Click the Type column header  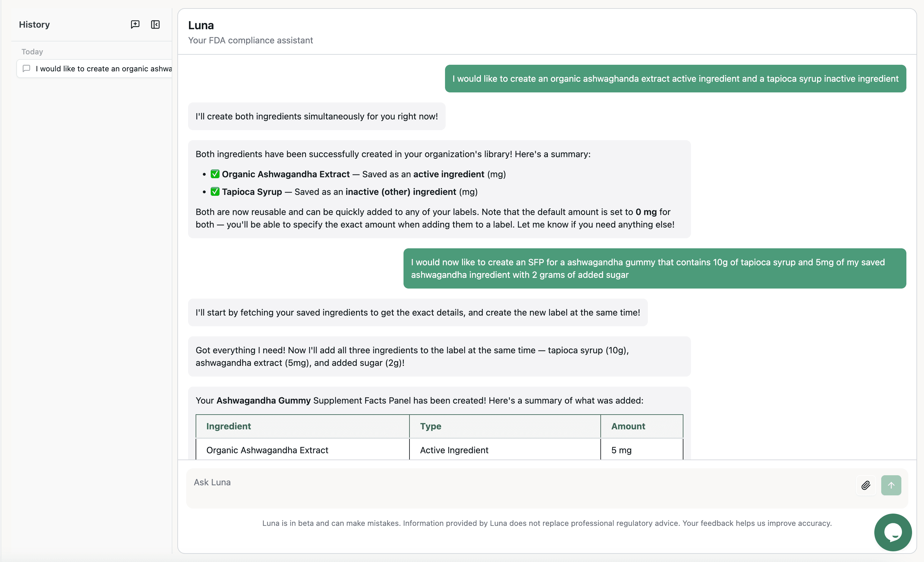coord(431,426)
